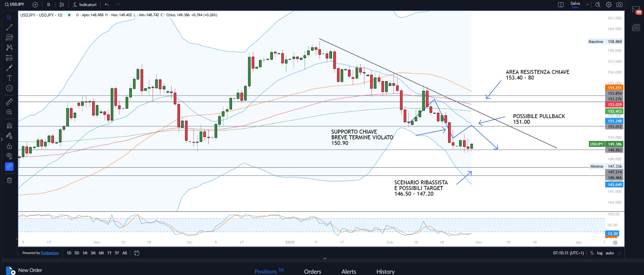Toggle log scale on price axis
This screenshot has height=275, width=644.
pos(600,253)
